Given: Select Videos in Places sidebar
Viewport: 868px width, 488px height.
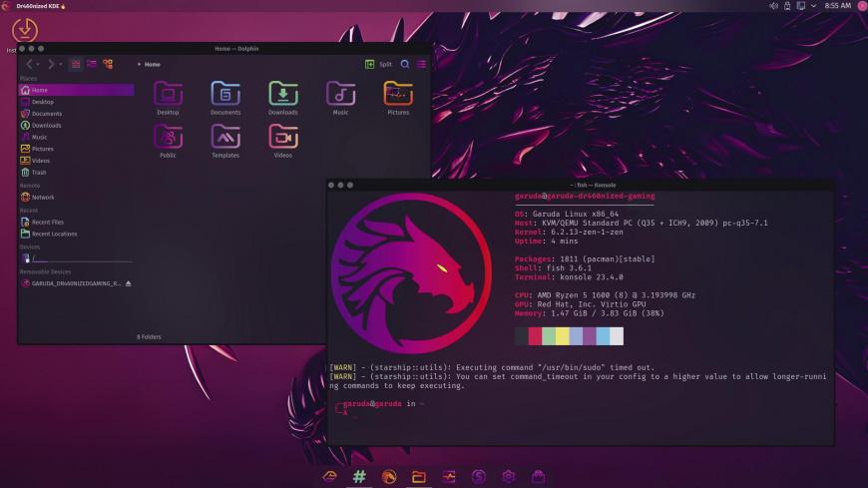Looking at the screenshot, I should click(x=77, y=161).
